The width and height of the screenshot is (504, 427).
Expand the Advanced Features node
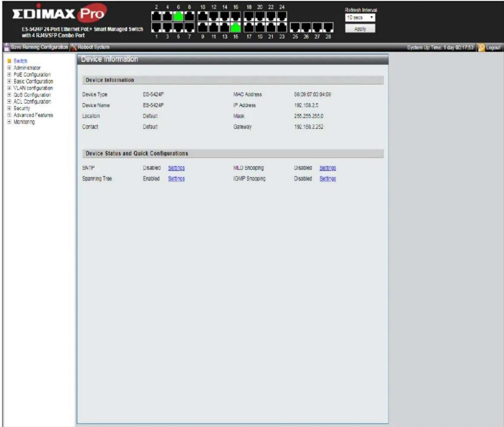pyautogui.click(x=9, y=115)
